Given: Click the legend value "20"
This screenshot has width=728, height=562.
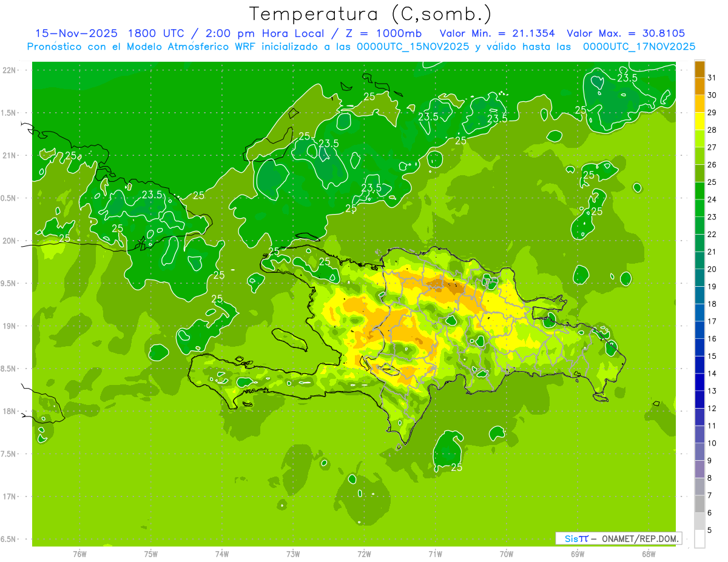Looking at the screenshot, I should [712, 269].
